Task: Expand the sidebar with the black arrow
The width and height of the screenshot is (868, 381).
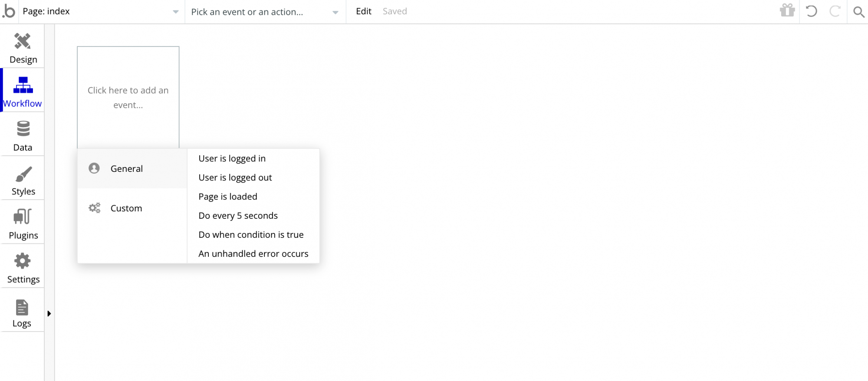Action: 49,313
